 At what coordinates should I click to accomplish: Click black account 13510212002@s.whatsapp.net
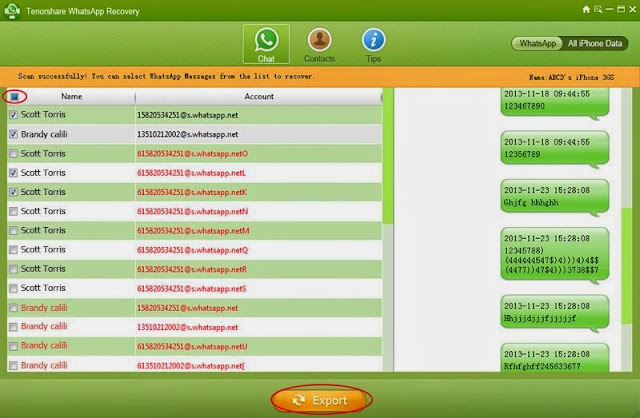(187, 134)
